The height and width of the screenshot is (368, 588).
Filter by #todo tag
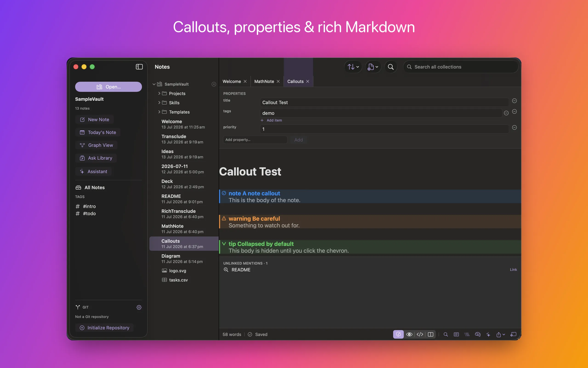pyautogui.click(x=86, y=213)
